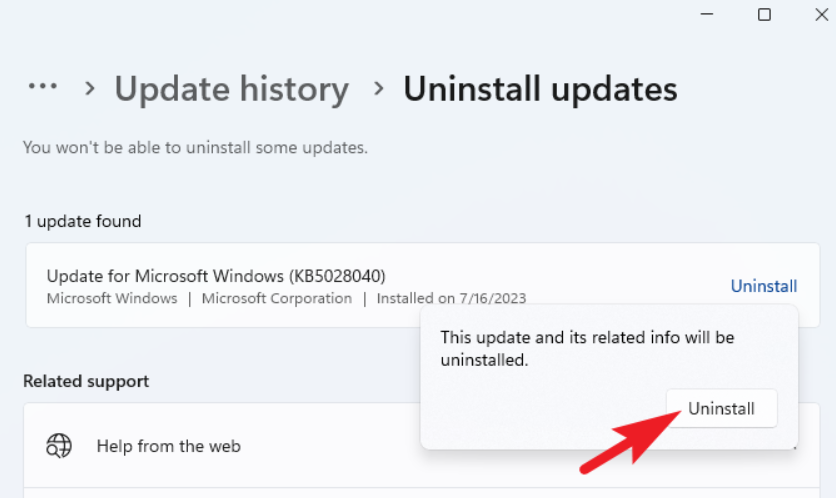Image resolution: width=836 pixels, height=498 pixels.
Task: Click the Installed on 7/16/2023 date text
Action: tap(451, 298)
